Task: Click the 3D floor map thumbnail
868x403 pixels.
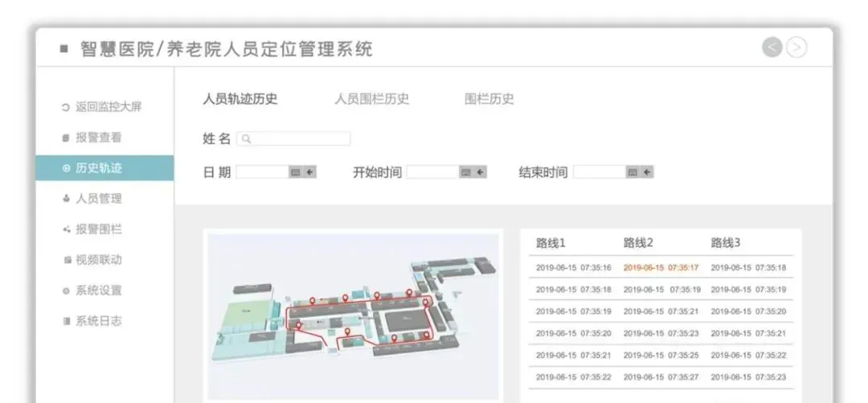Action: pos(354,314)
